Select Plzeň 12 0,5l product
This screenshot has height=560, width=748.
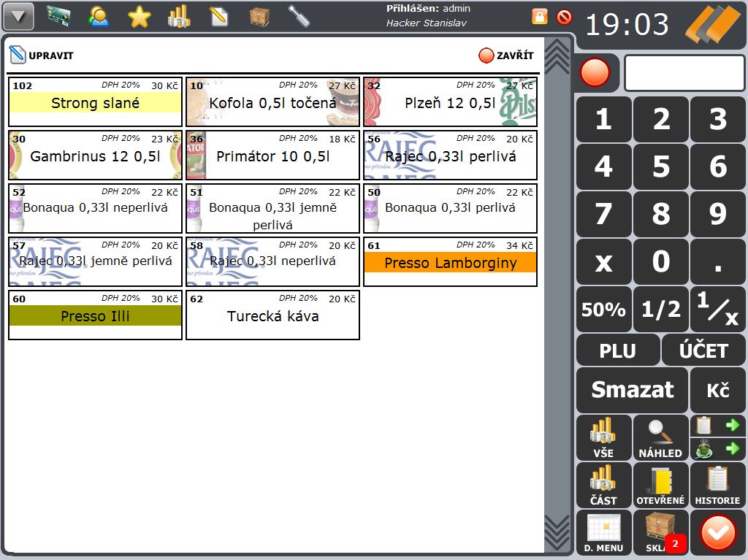point(450,101)
